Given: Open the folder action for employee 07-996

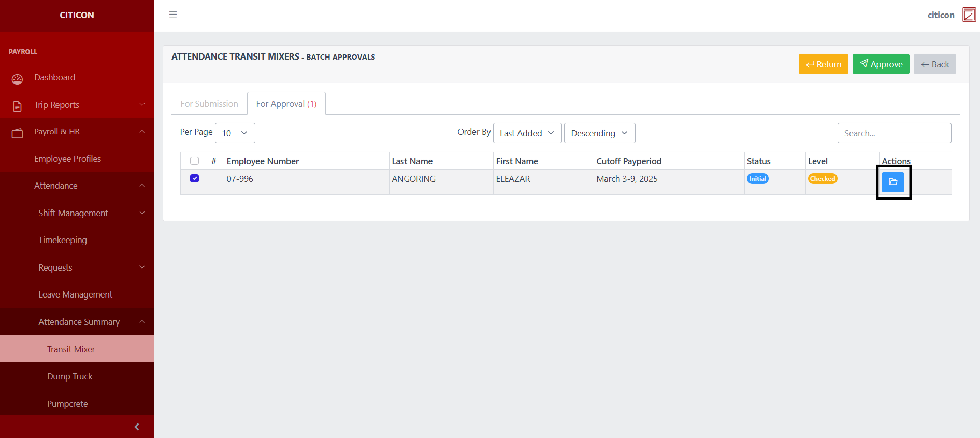Looking at the screenshot, I should 892,182.
